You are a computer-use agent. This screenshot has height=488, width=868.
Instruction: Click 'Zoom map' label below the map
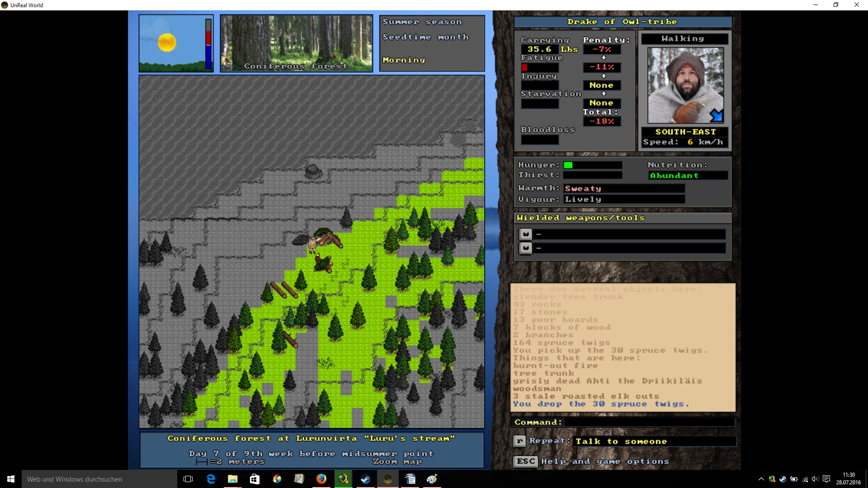click(x=397, y=461)
